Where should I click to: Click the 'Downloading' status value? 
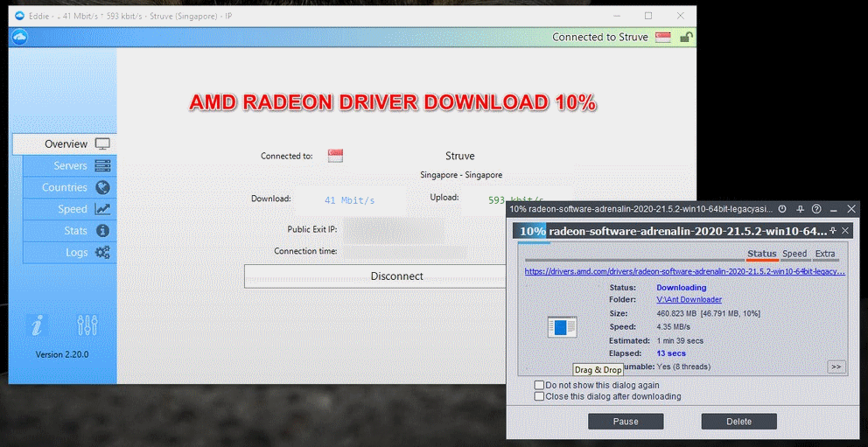pyautogui.click(x=682, y=288)
